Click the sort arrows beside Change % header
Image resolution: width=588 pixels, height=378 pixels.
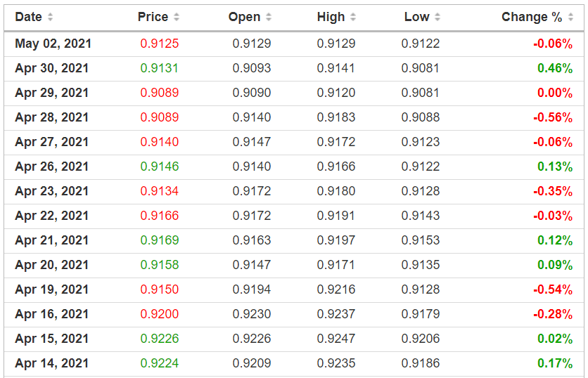(x=570, y=17)
